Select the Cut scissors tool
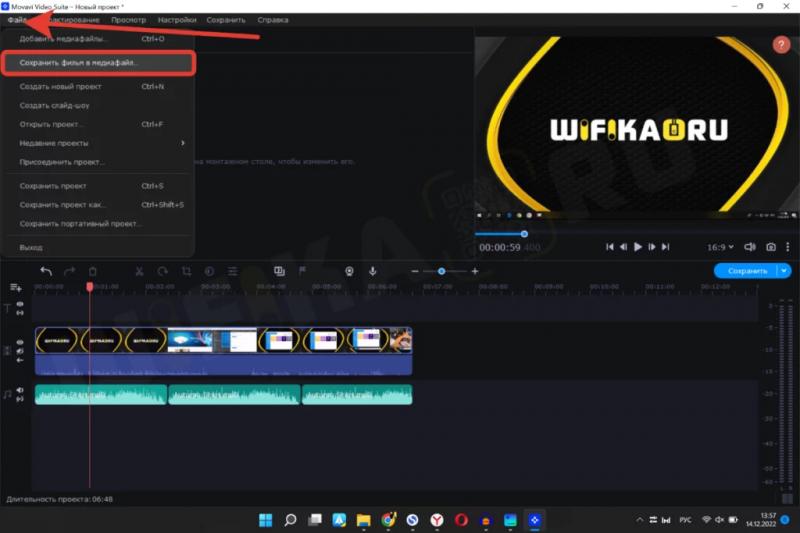800x533 pixels. coord(139,271)
